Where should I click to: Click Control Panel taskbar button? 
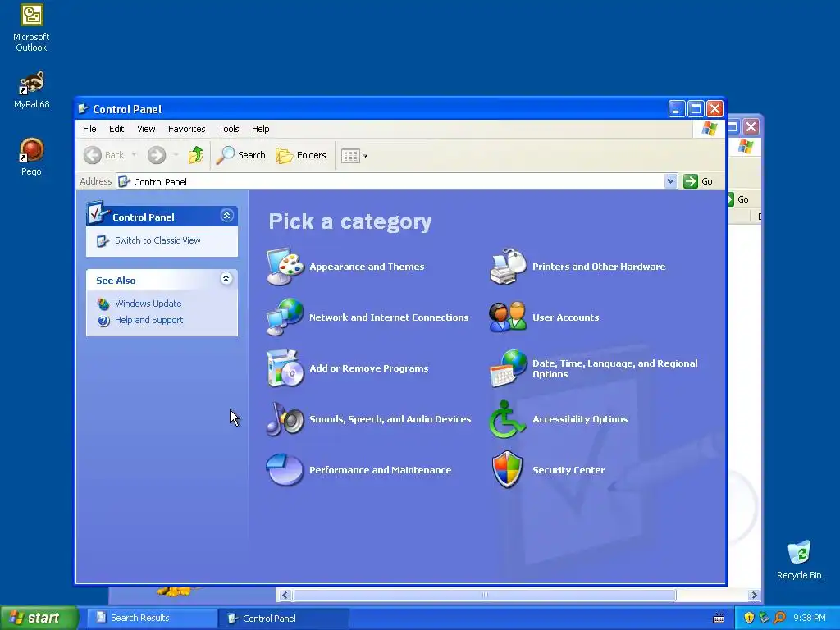pyautogui.click(x=283, y=619)
